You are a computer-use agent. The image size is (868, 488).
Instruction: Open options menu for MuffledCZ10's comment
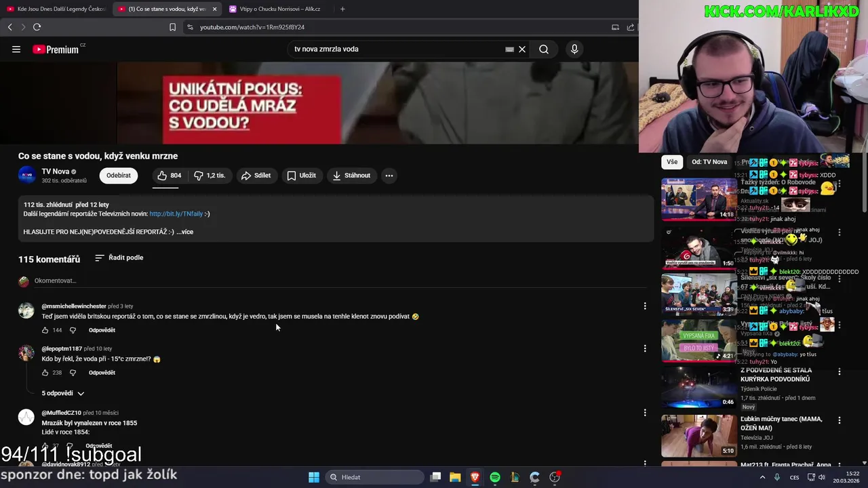coord(645,413)
